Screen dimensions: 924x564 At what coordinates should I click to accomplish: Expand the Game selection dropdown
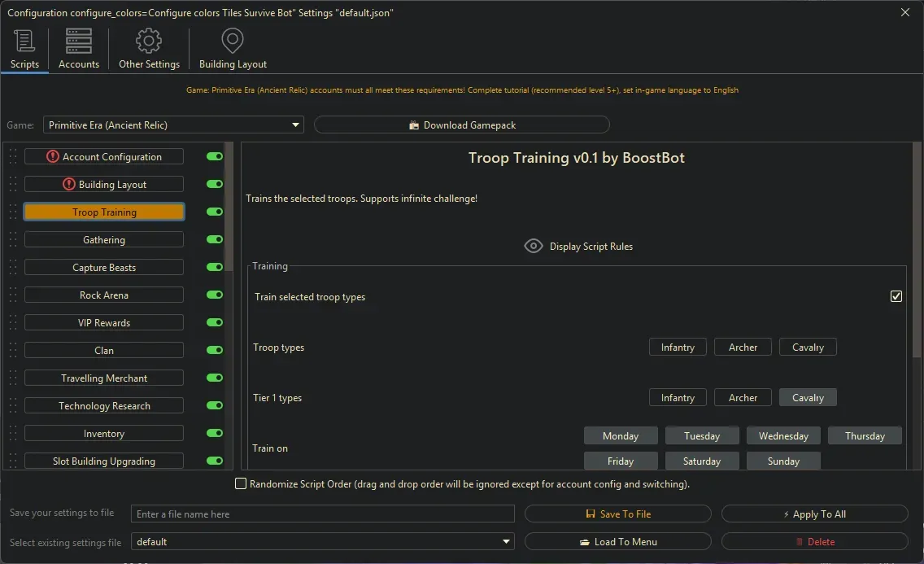coord(295,125)
